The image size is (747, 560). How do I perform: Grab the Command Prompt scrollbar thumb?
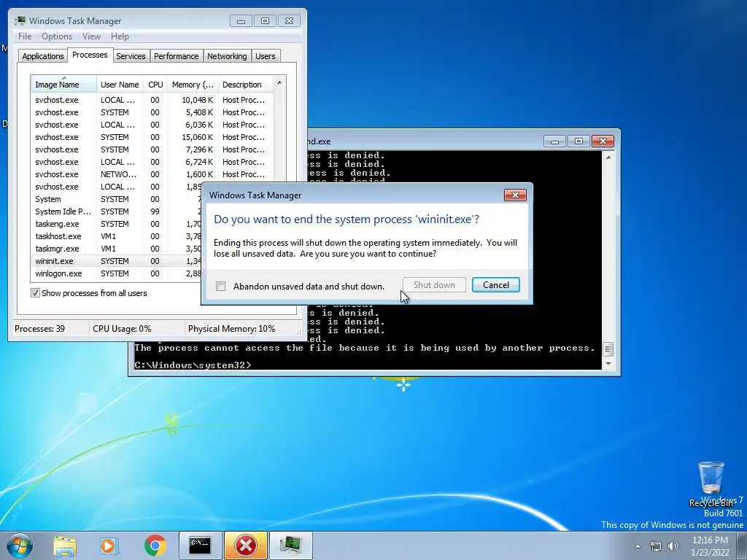click(608, 349)
